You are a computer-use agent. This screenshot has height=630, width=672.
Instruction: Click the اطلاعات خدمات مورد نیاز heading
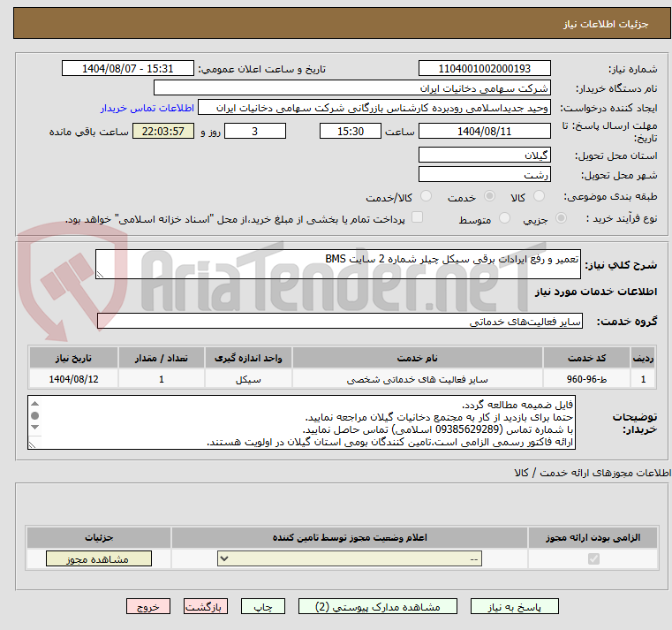point(596,292)
